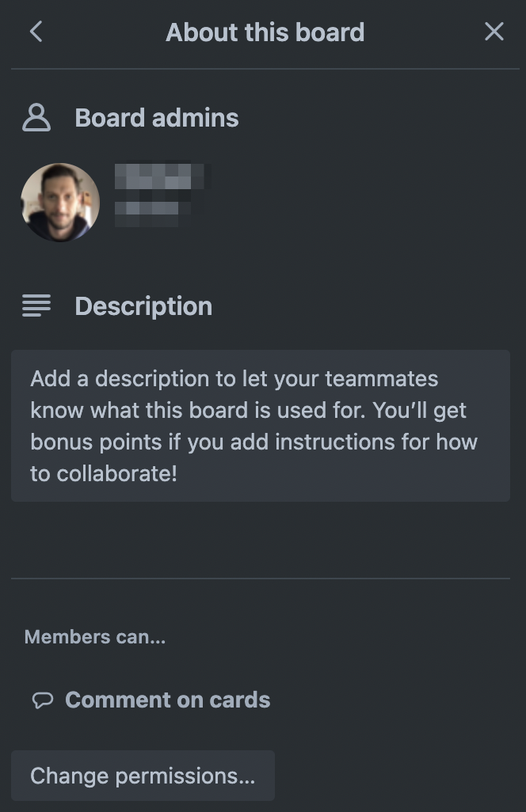The image size is (526, 812).
Task: Click the divider above Members can…
Action: (261, 578)
